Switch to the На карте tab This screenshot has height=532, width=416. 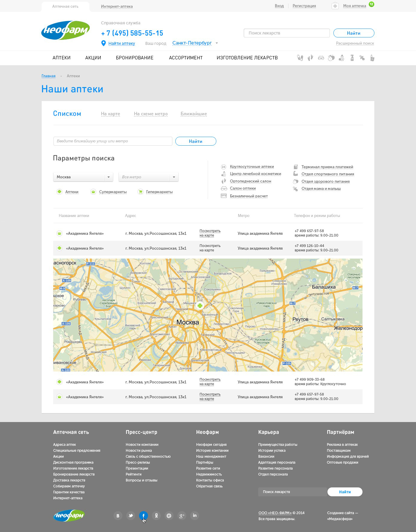tap(111, 114)
